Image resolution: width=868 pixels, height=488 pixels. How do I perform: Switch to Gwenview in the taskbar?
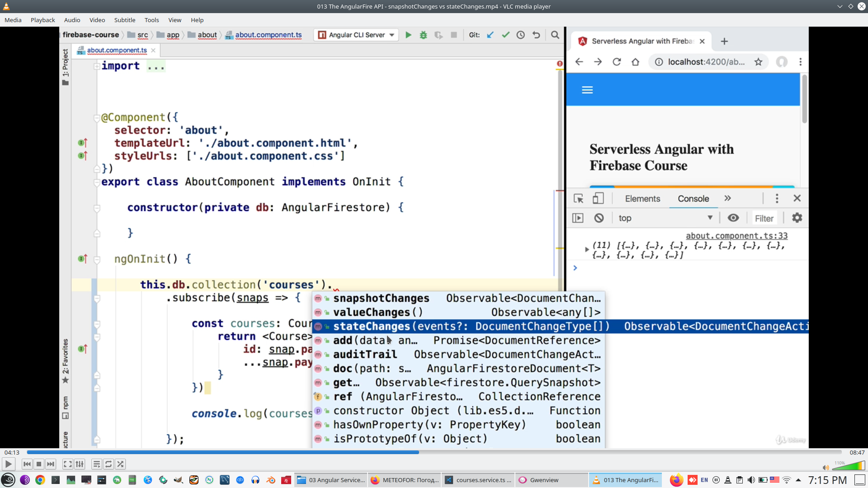pyautogui.click(x=544, y=480)
